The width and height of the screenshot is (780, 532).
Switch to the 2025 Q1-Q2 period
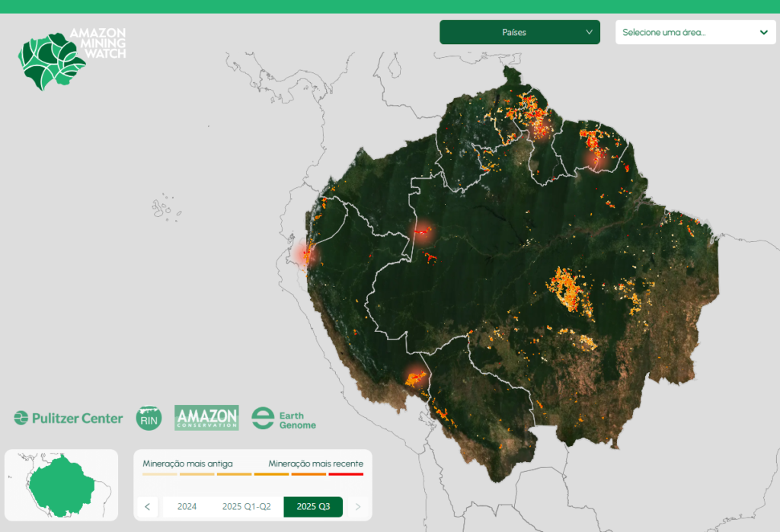[x=246, y=507]
